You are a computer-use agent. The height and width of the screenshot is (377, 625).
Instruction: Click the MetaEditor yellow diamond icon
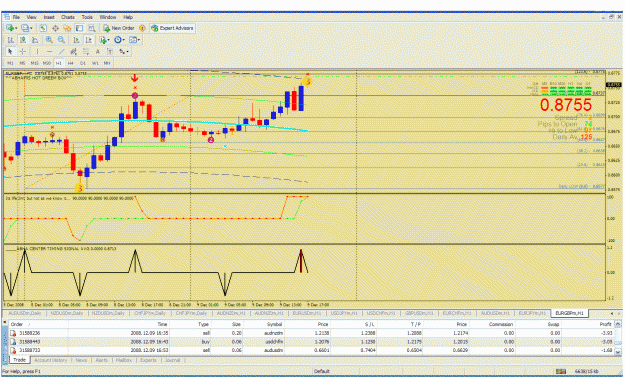[x=142, y=28]
